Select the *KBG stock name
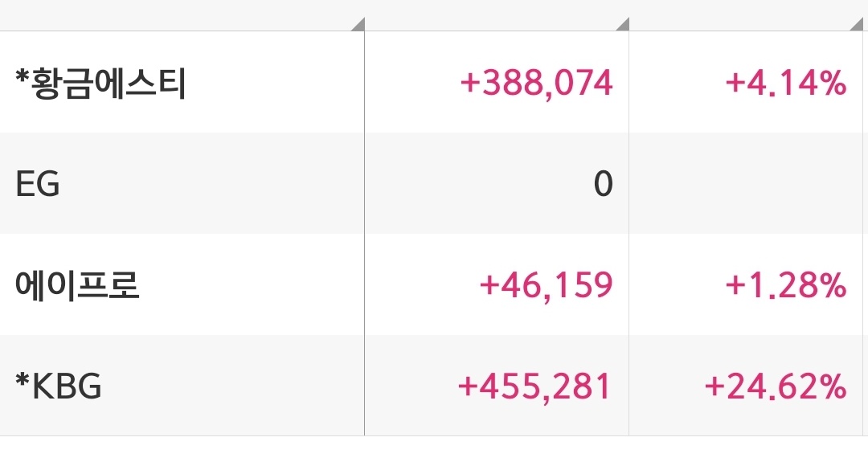 coord(58,386)
